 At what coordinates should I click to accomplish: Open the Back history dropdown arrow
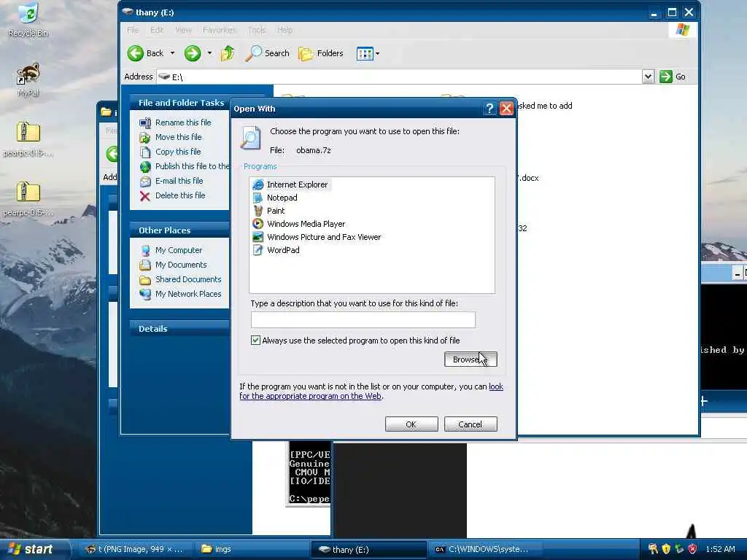(x=172, y=53)
